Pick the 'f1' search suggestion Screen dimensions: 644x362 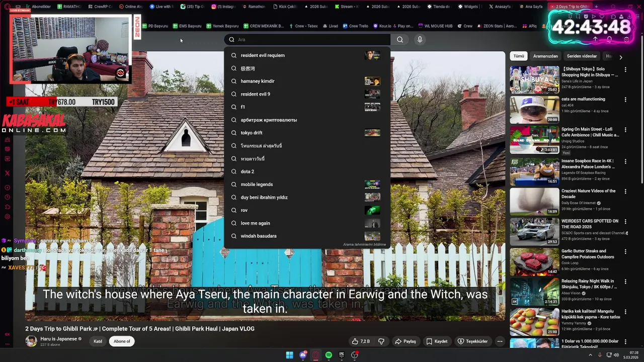(x=307, y=107)
